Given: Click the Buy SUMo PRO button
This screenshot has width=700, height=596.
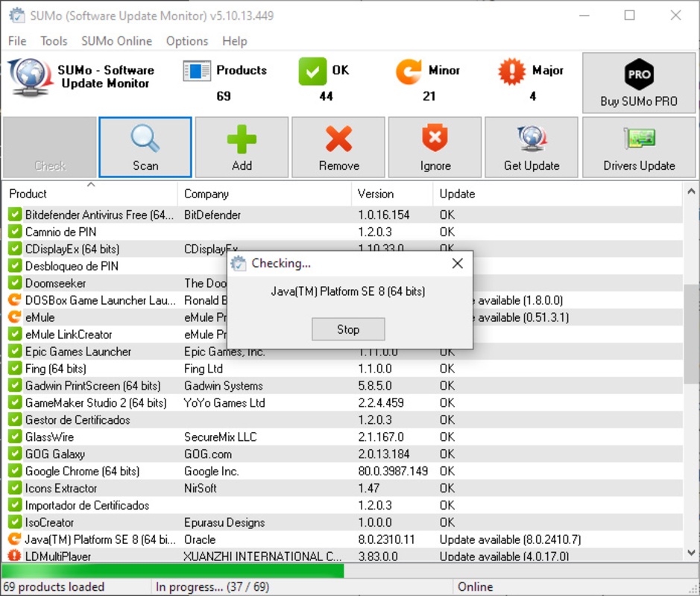Looking at the screenshot, I should point(639,83).
